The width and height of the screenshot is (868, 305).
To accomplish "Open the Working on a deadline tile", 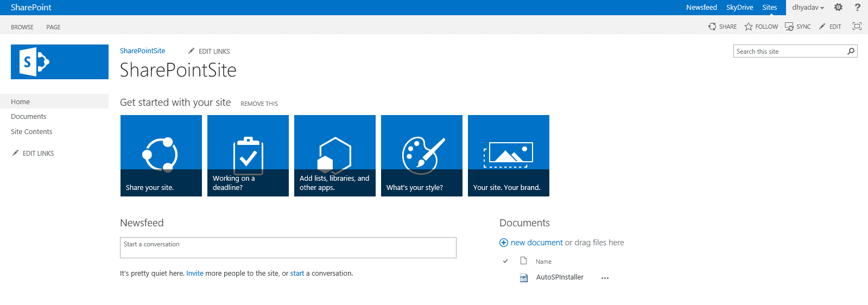I will (248, 156).
